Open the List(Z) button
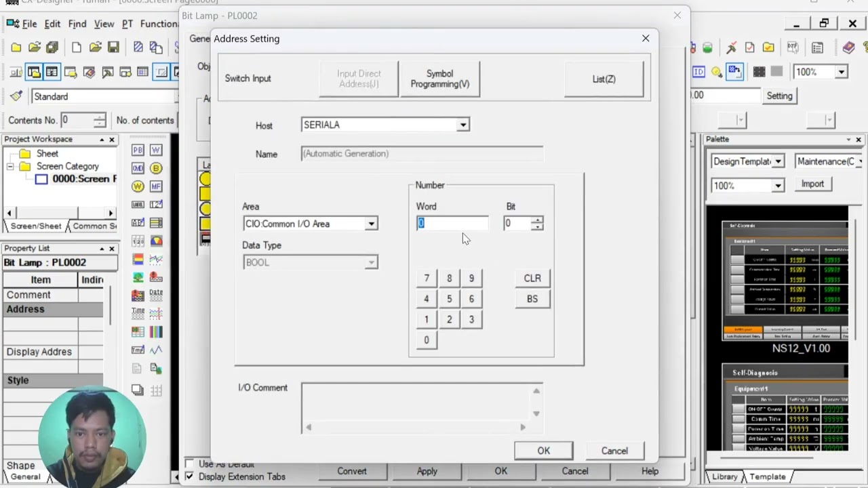Viewport: 868px width, 488px height. pos(604,79)
